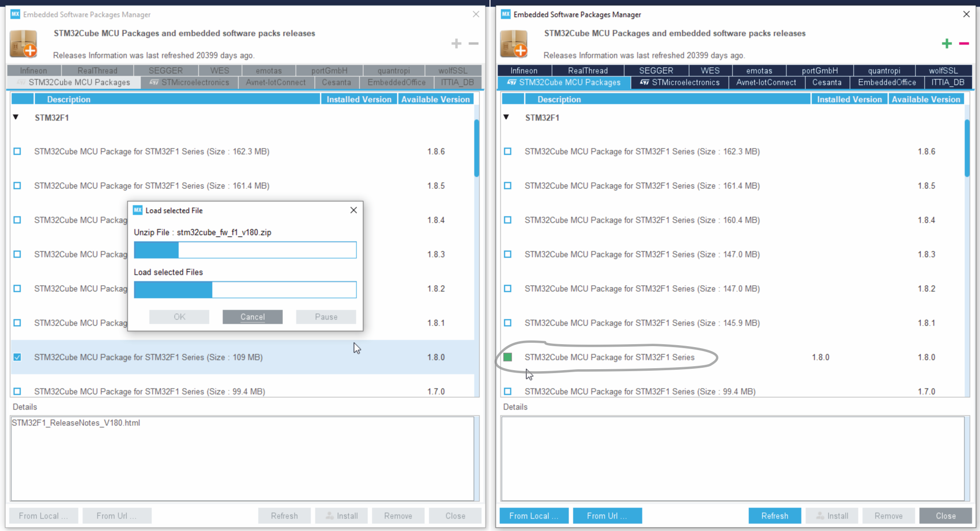Select the 160.4 MB package row in the right window
Screen dimensions: 980x531
[733, 220]
